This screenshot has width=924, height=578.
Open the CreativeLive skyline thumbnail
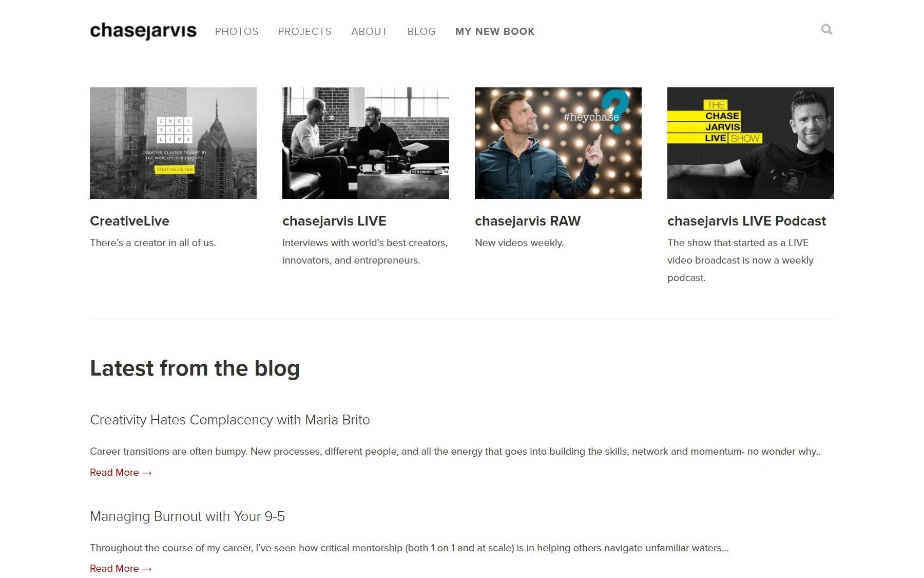[x=173, y=143]
